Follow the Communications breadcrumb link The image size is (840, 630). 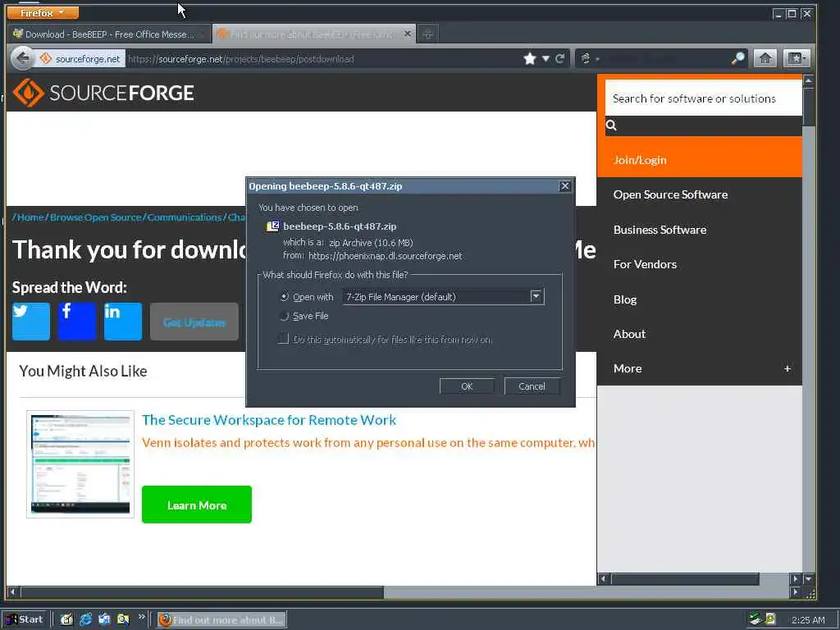pos(184,217)
